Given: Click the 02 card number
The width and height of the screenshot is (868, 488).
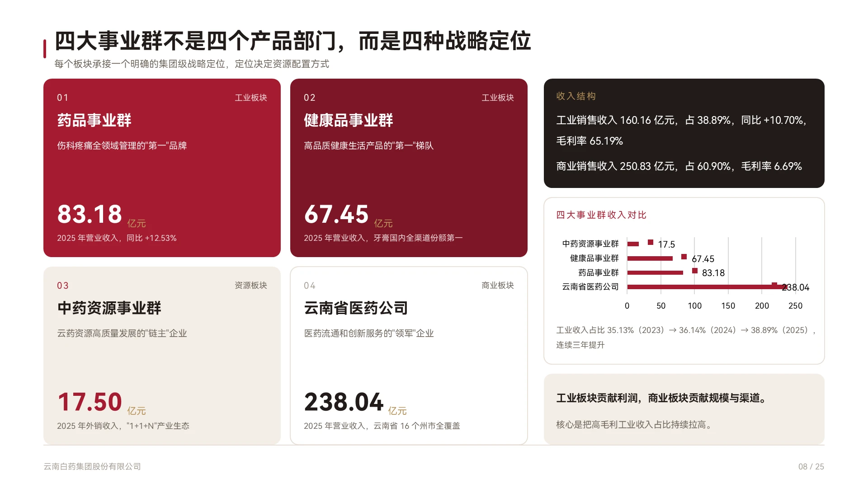Looking at the screenshot, I should [x=310, y=98].
